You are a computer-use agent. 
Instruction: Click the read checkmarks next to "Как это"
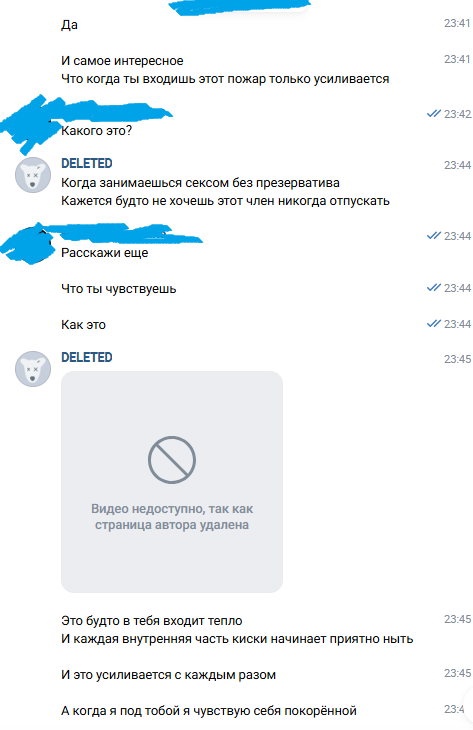coord(433,324)
